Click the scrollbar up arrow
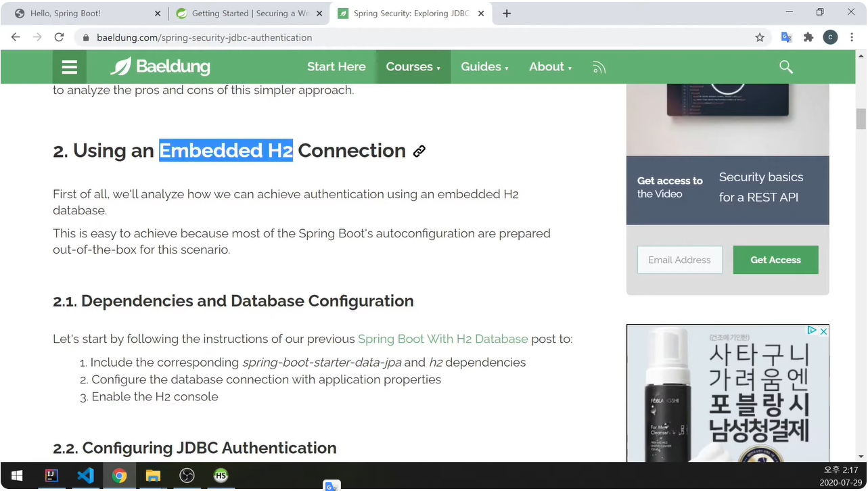The height and width of the screenshot is (491, 868). 861,56
